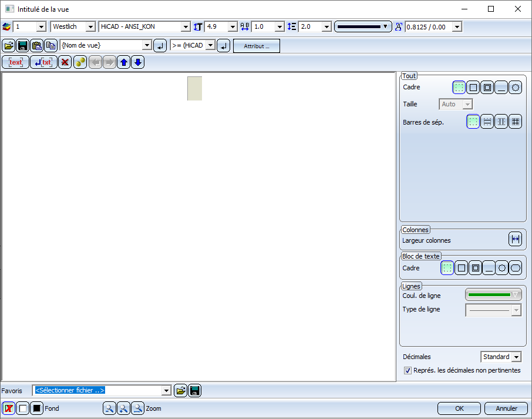This screenshot has width=532, height=419.
Task: Expand the Décimales Standard dropdown
Action: [x=516, y=357]
